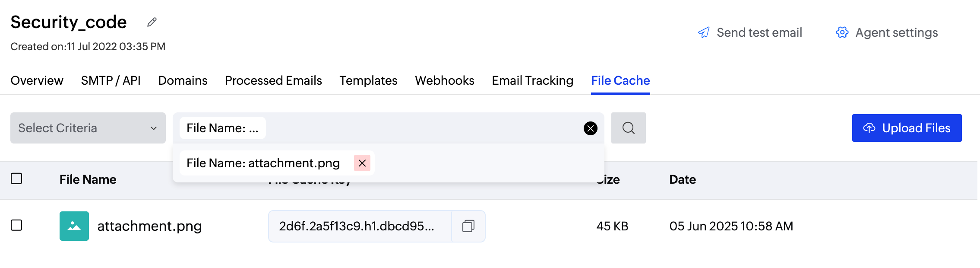Open Email Tracking
This screenshot has width=980, height=268.
(x=532, y=80)
